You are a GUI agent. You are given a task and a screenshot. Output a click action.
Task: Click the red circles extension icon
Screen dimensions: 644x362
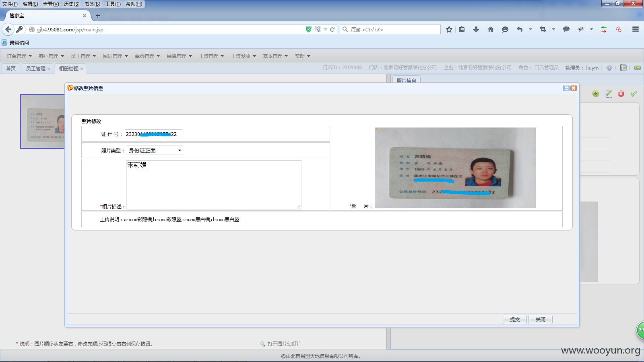[x=619, y=29]
